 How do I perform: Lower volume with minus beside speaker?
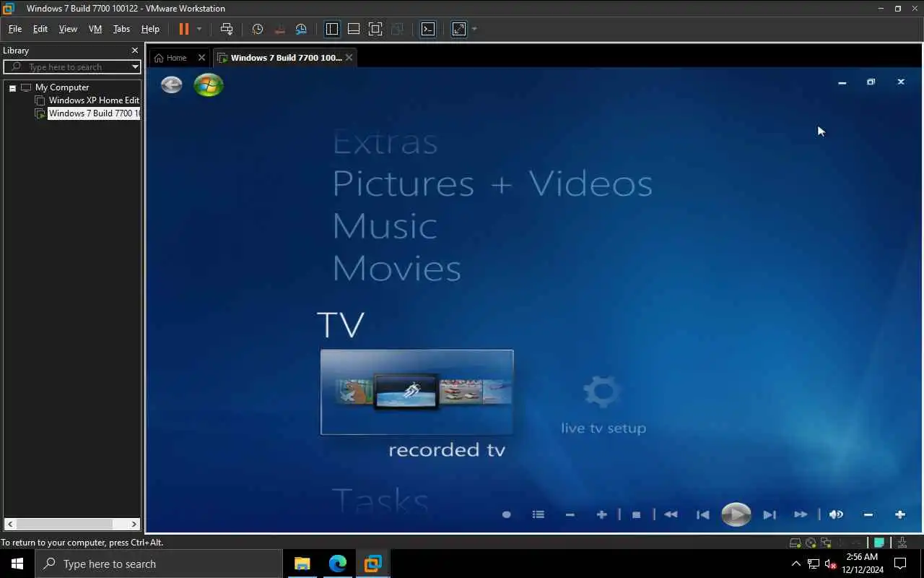868,514
